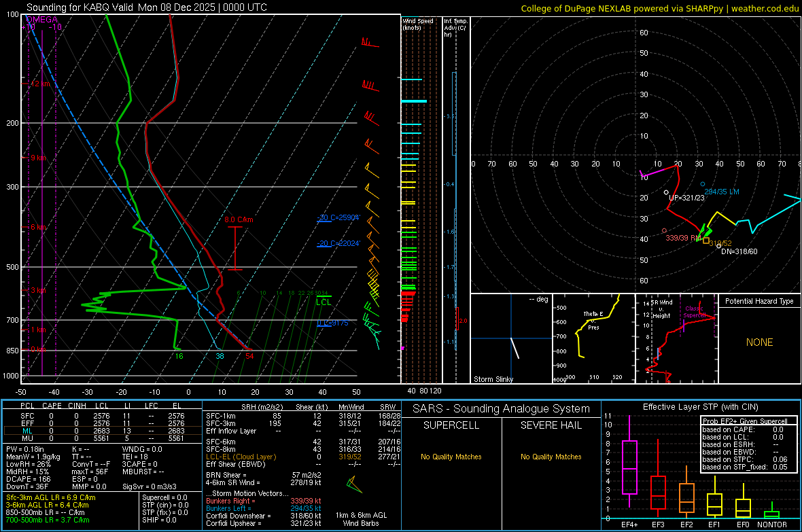This screenshot has height=532, width=802.
Task: Click the SR Wind v. Height label
Action: click(x=662, y=309)
